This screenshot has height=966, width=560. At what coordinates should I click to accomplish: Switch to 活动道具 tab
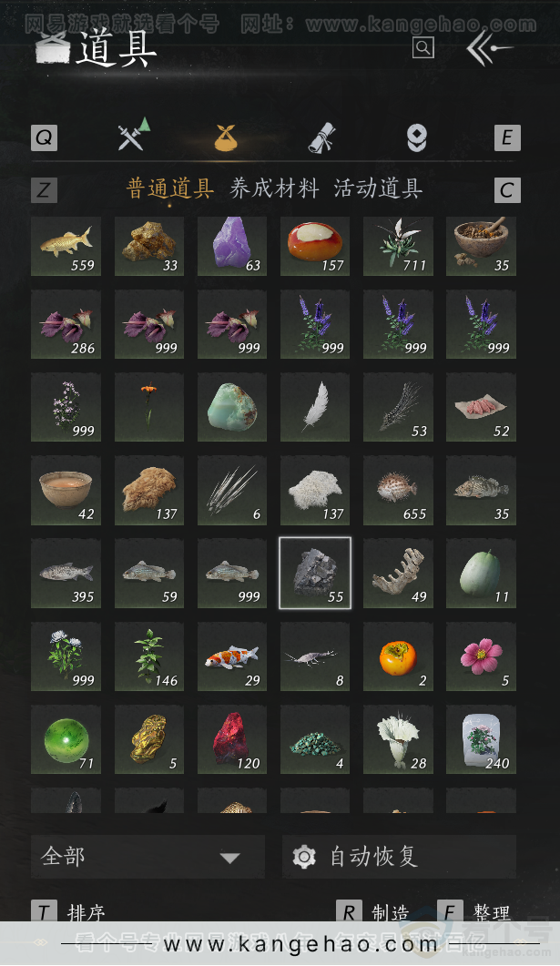pyautogui.click(x=378, y=188)
